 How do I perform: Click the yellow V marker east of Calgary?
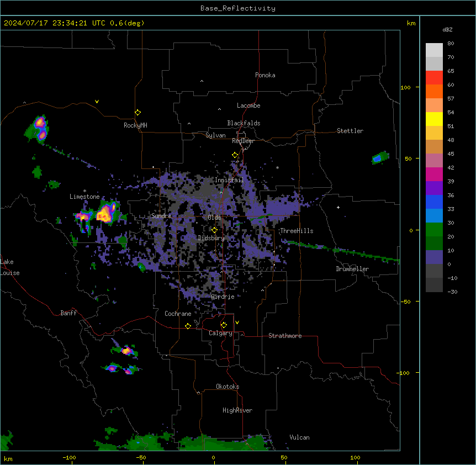click(x=237, y=323)
